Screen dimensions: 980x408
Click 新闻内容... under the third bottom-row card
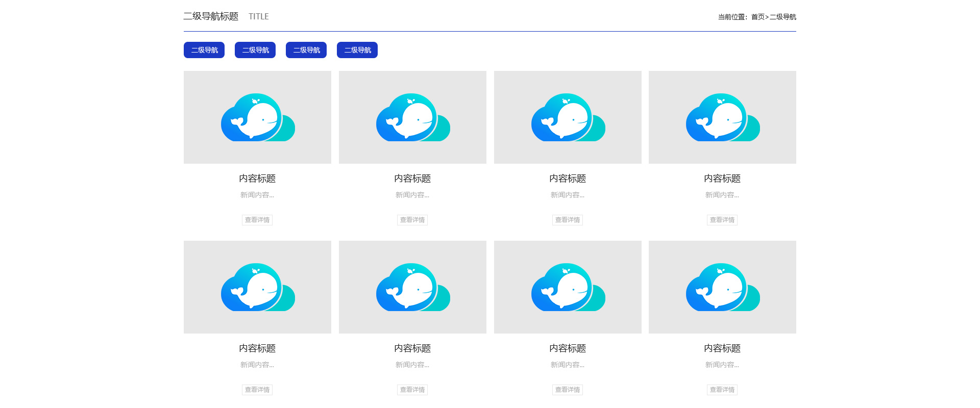pyautogui.click(x=568, y=365)
